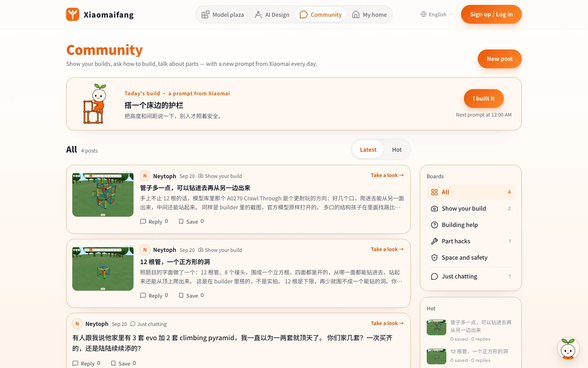
Task: Open thumbnail of the 管子多一点 post
Action: (103, 194)
